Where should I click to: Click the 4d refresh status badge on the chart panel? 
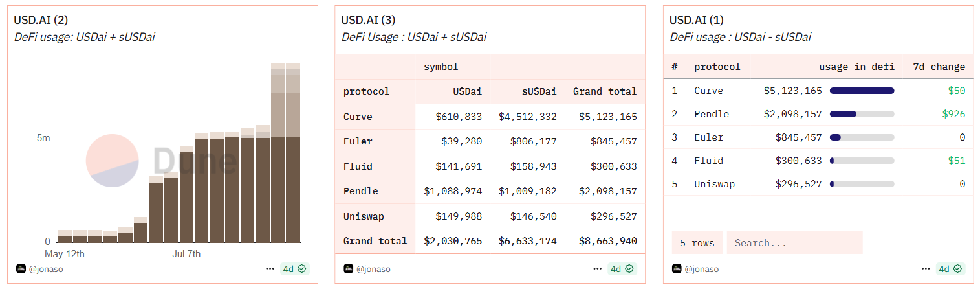pyautogui.click(x=295, y=269)
